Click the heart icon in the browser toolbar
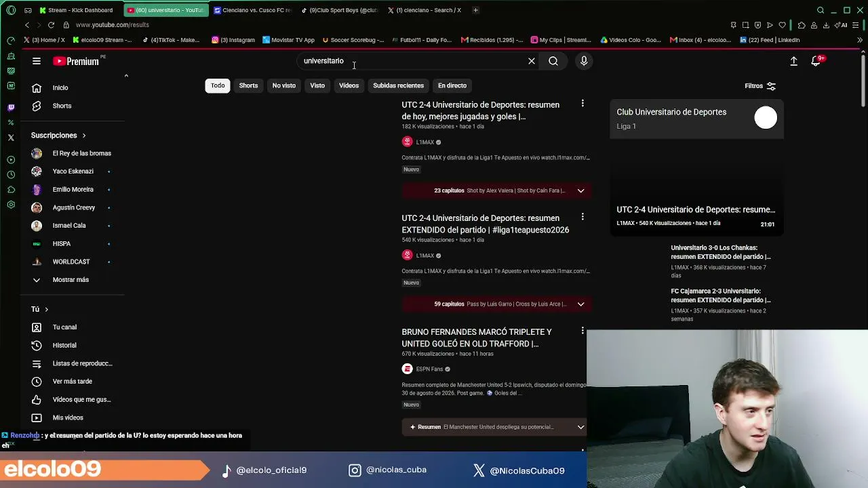This screenshot has width=868, height=488. point(782,25)
